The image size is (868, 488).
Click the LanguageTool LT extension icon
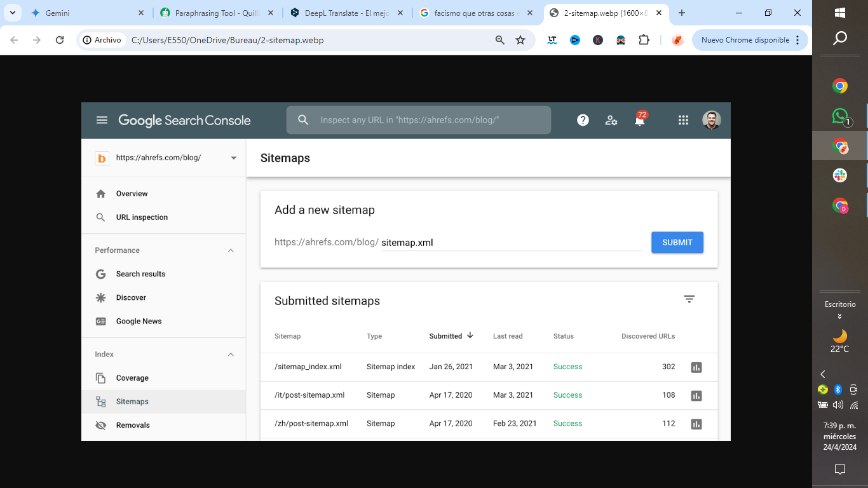(552, 40)
